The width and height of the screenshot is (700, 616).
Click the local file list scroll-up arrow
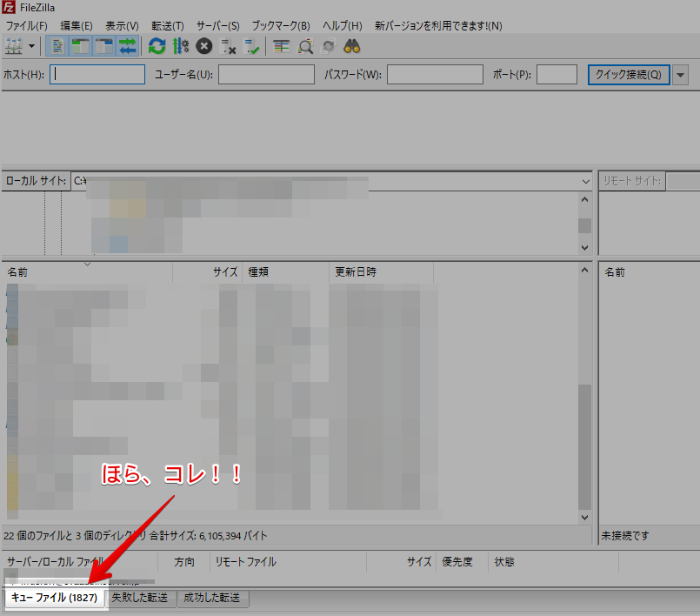click(x=585, y=271)
